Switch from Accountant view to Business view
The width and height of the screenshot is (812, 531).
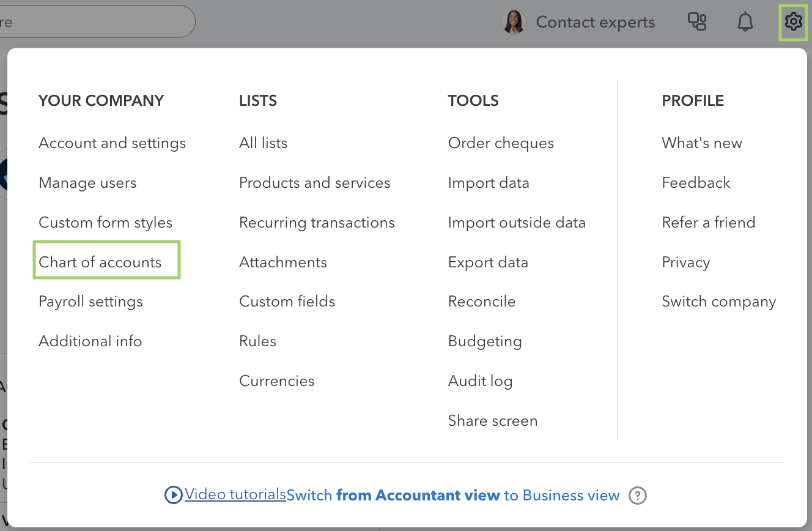[453, 495]
